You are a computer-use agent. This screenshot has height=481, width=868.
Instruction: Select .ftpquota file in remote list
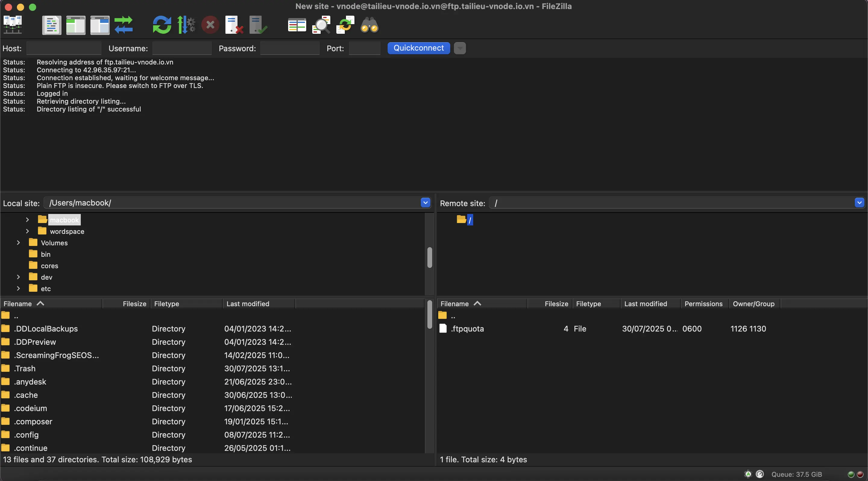(652, 329)
